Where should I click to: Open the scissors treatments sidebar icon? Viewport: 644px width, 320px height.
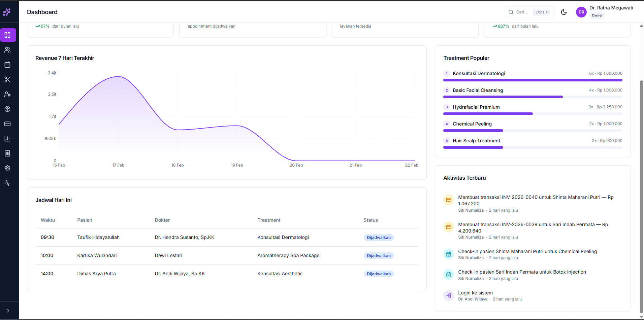tap(7, 79)
